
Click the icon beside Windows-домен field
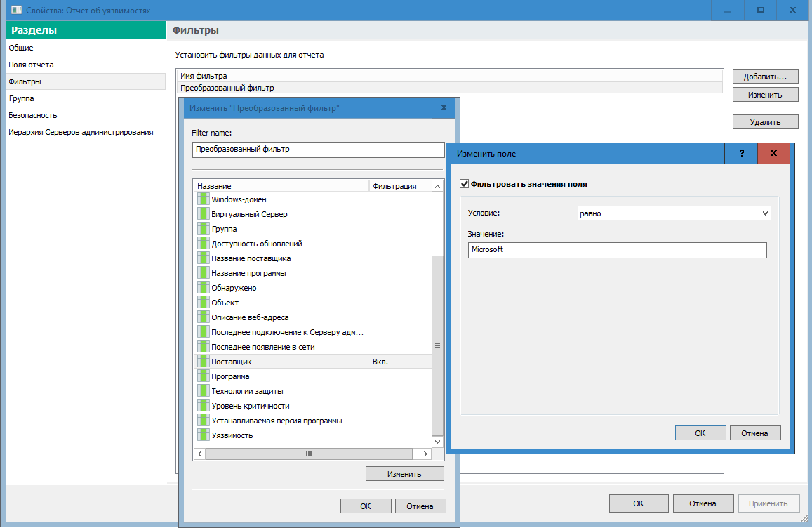pos(203,199)
